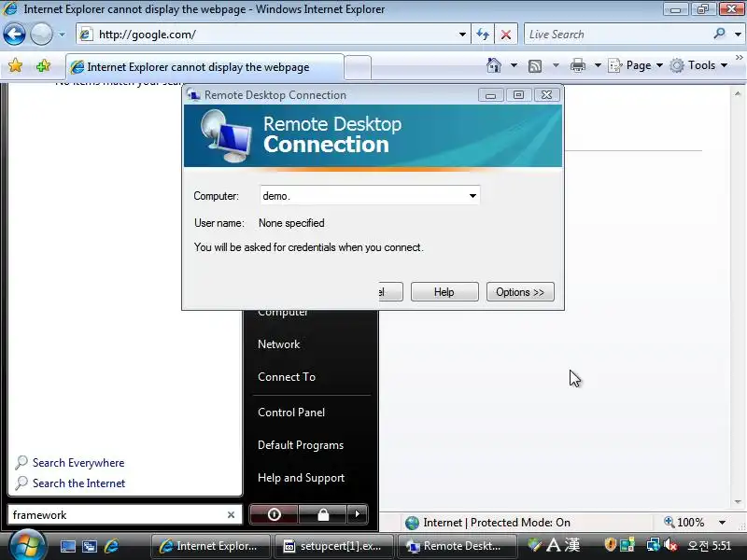Viewport: 747px width, 560px height.
Task: Click the page scrollbar up arrow
Action: pyautogui.click(x=738, y=93)
